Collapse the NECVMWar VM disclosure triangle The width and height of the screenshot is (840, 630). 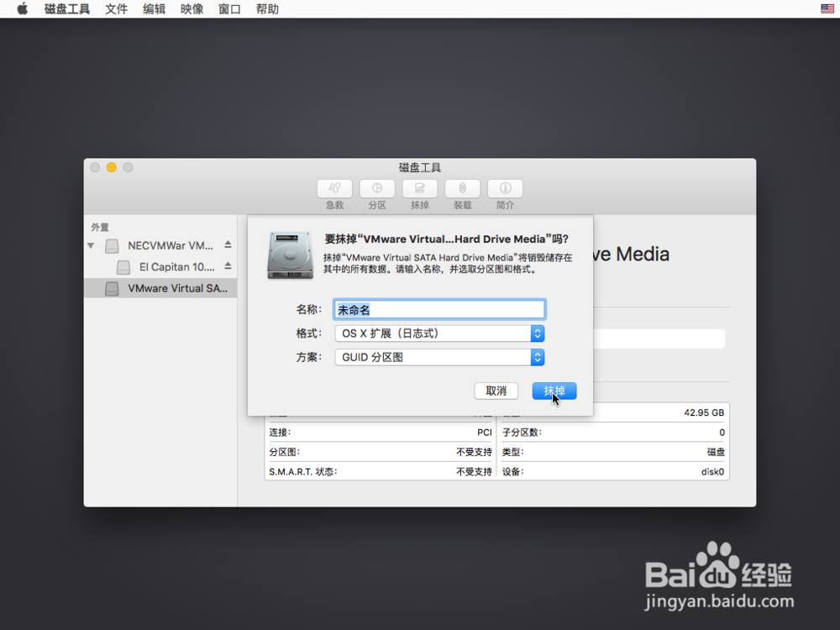click(91, 246)
